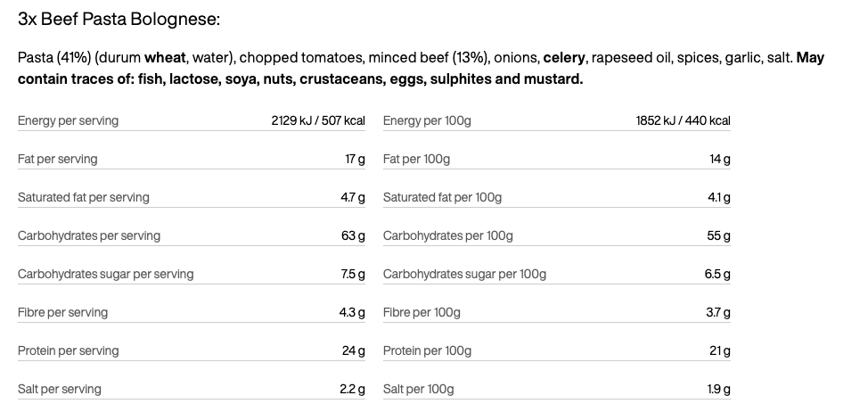Click the allergen warning line listing fish and lactose
Screen dimensions: 868x412
[300, 79]
